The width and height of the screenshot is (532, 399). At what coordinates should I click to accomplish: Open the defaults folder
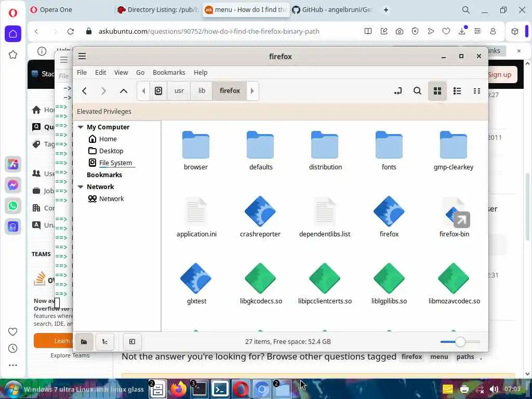pyautogui.click(x=261, y=150)
